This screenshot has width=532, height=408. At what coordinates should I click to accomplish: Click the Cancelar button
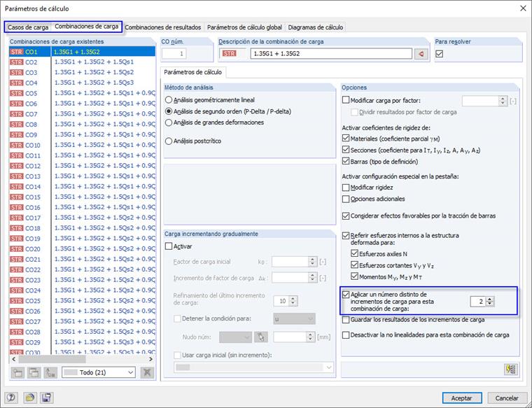(x=507, y=398)
